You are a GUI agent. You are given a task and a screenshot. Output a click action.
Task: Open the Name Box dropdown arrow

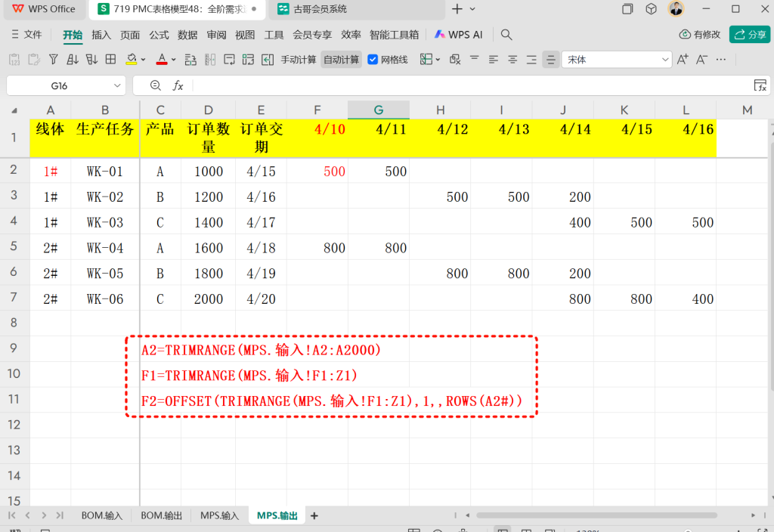pyautogui.click(x=117, y=86)
